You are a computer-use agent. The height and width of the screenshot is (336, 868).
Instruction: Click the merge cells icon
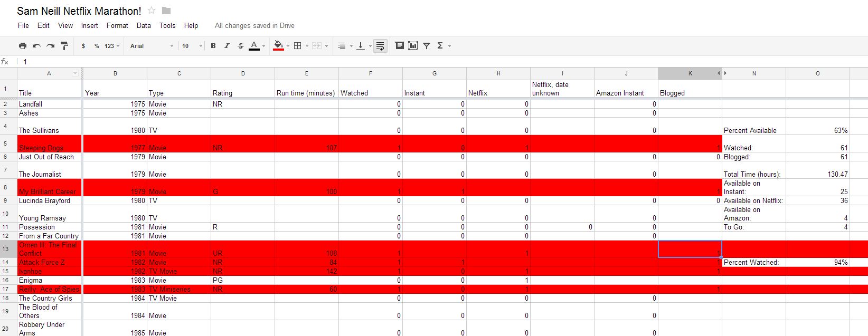[x=317, y=46]
